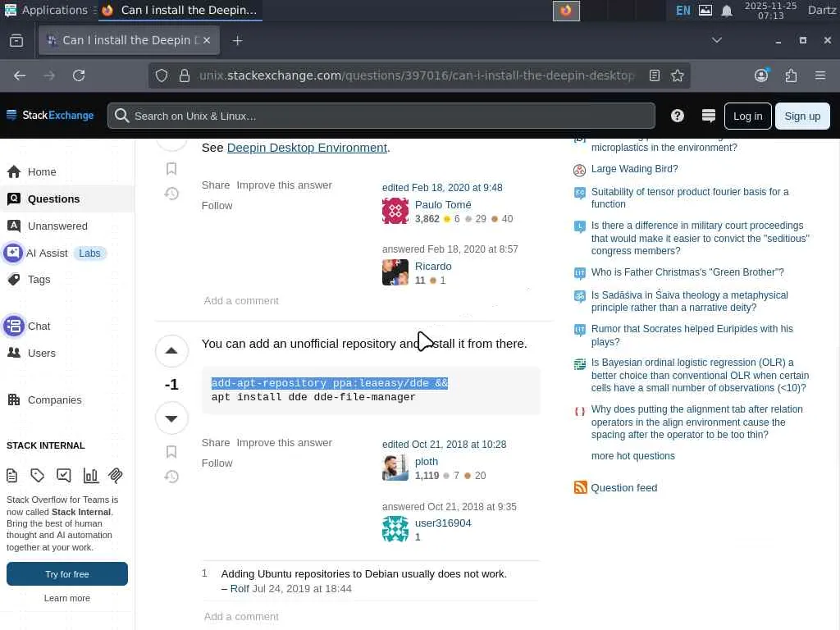The width and height of the screenshot is (840, 630).
Task: Go back to the previous page
Action: tap(20, 75)
